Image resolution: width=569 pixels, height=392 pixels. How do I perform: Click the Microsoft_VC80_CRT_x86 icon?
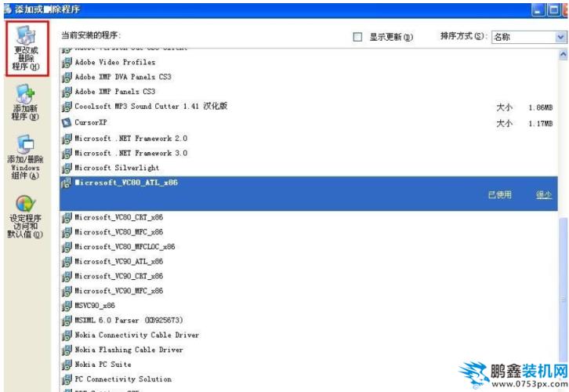pyautogui.click(x=67, y=218)
